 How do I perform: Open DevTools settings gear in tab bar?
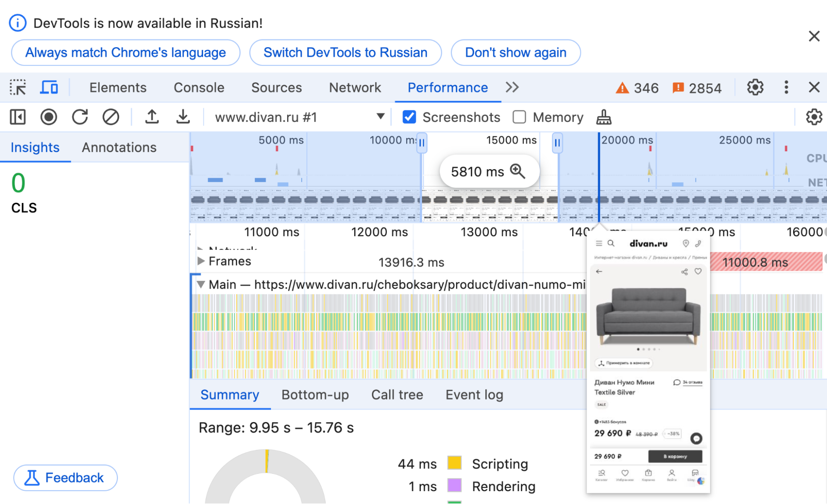[x=755, y=88]
